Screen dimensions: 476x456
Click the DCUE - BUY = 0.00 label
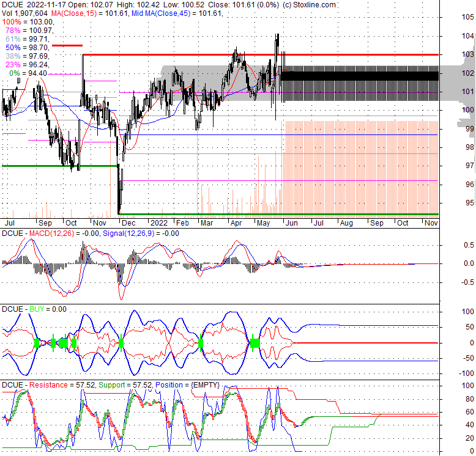point(34,309)
